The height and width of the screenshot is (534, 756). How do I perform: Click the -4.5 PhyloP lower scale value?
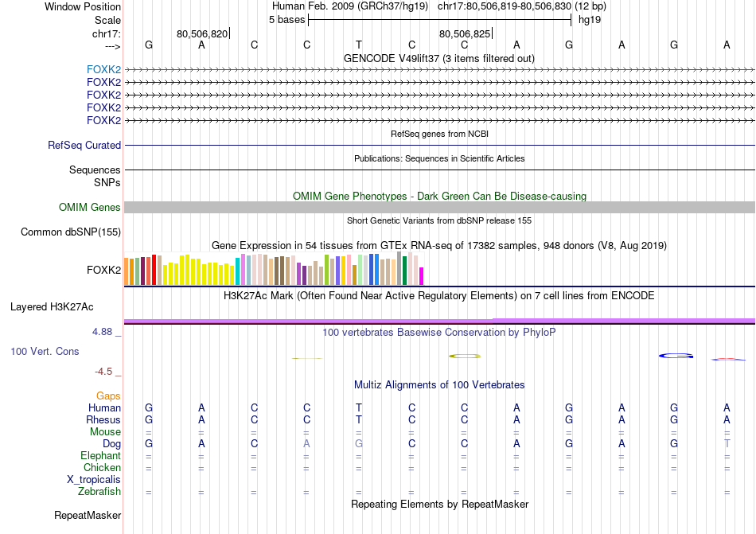pos(103,371)
